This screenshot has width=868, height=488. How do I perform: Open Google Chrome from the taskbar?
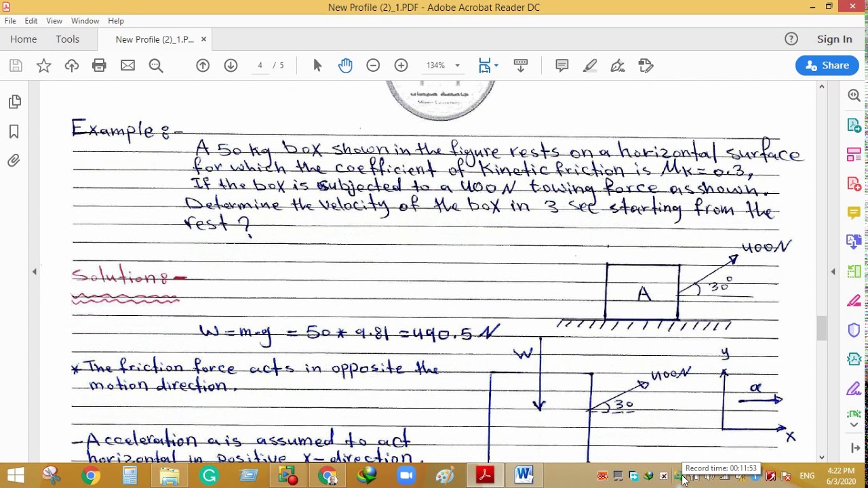coord(91,476)
